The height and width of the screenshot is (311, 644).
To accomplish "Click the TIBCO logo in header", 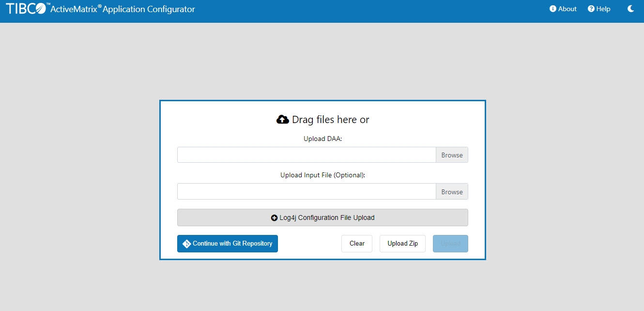I will pos(27,9).
